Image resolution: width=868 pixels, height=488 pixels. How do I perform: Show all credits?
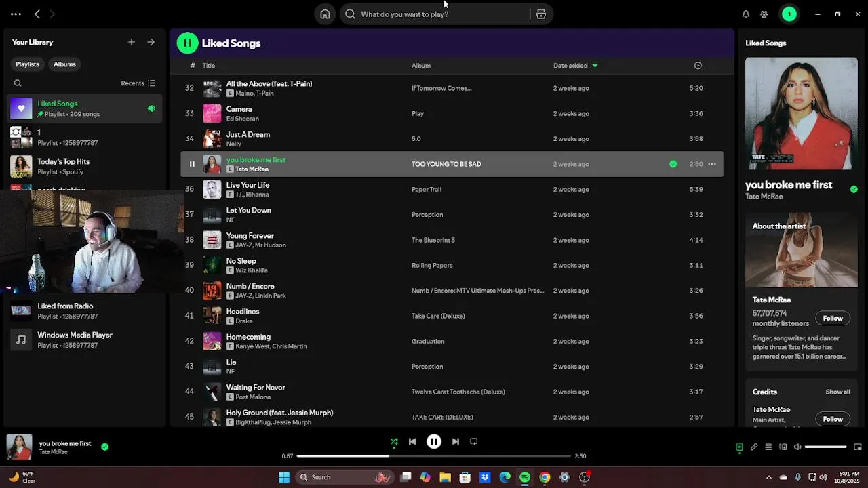click(837, 392)
